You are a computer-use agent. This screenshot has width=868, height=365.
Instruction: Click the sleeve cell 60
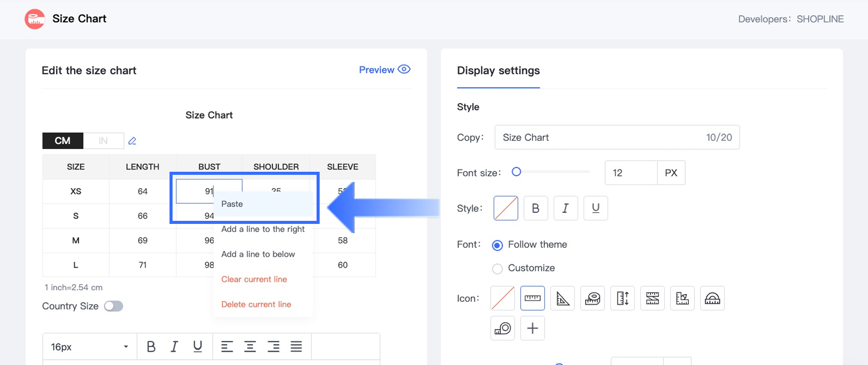coord(343,265)
